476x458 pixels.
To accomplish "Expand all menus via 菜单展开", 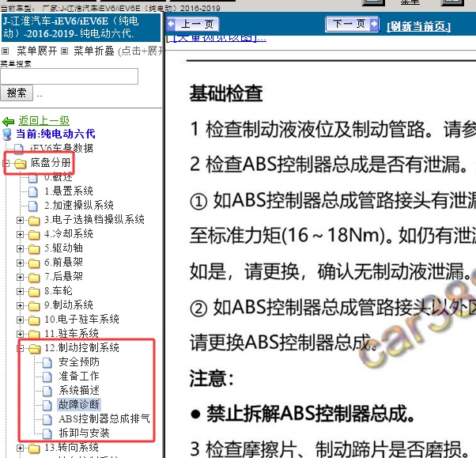I will point(36,51).
